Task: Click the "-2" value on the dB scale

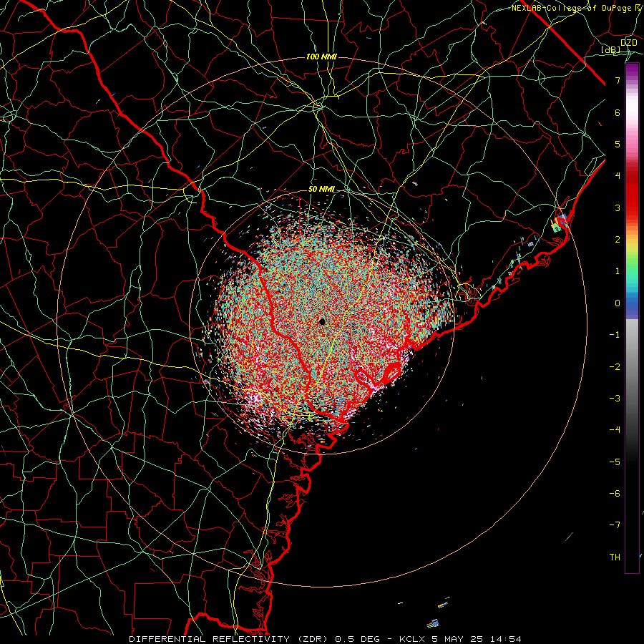Action: click(615, 367)
